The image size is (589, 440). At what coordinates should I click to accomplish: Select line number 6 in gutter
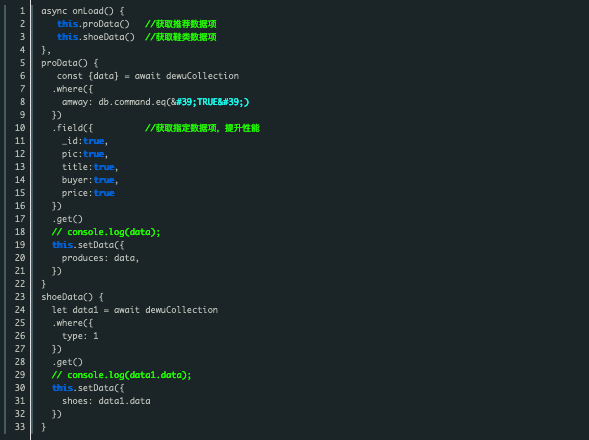pos(23,76)
